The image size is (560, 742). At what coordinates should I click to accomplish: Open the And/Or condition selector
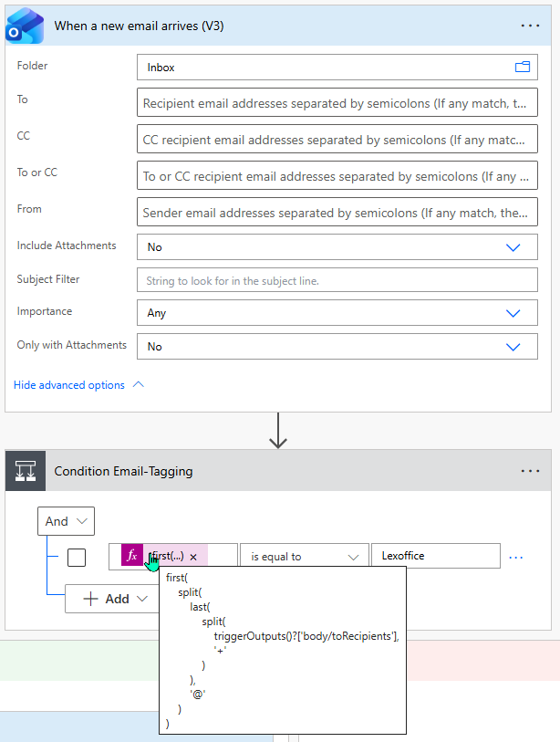coord(65,520)
